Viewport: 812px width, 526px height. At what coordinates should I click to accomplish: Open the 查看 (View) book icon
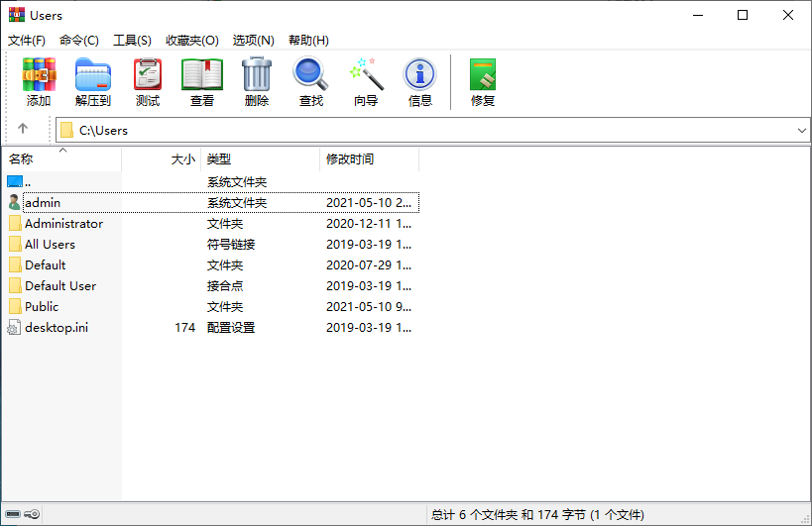pyautogui.click(x=202, y=81)
